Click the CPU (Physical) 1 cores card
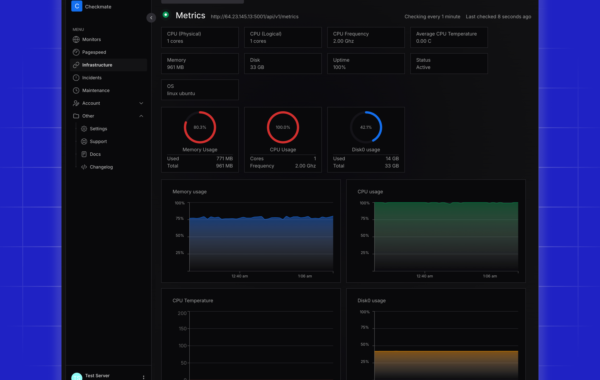 [200, 38]
